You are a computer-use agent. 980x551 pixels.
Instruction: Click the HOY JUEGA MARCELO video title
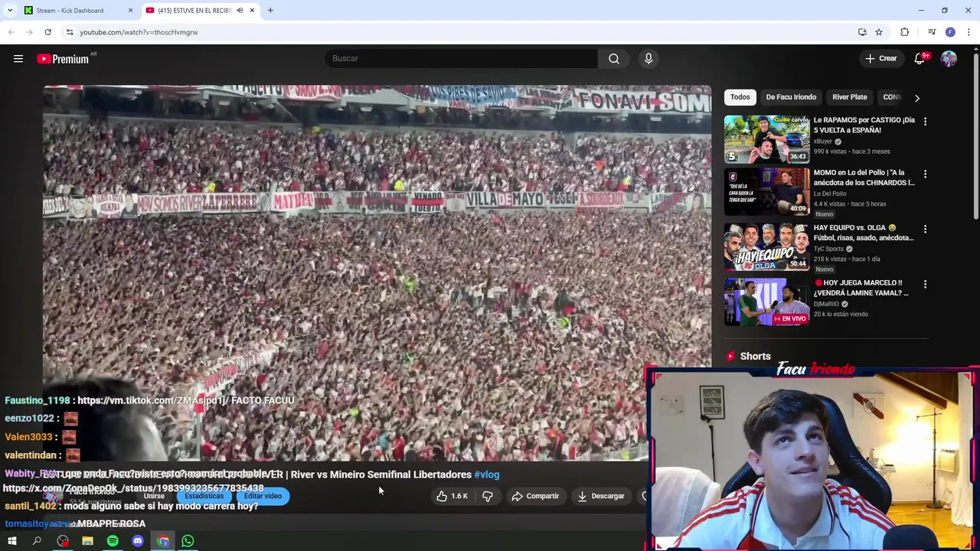pos(861,288)
